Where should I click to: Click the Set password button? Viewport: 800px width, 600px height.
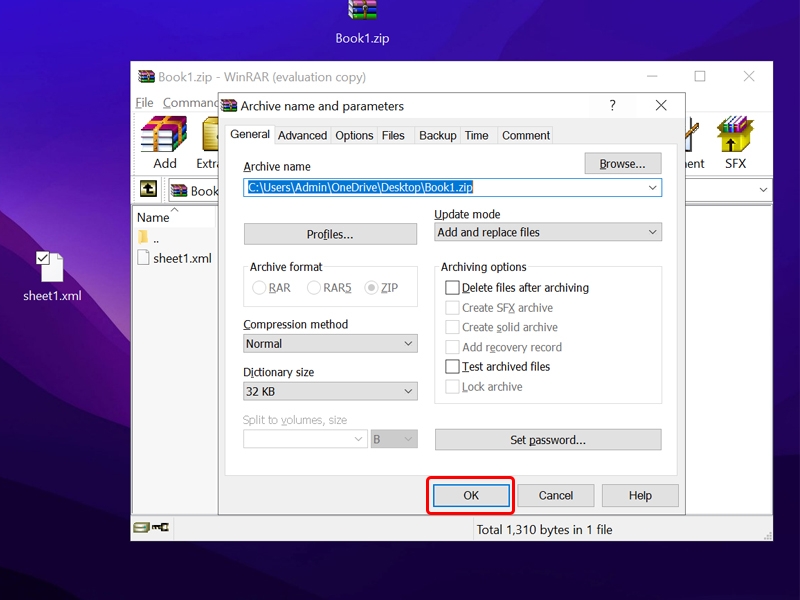[548, 440]
